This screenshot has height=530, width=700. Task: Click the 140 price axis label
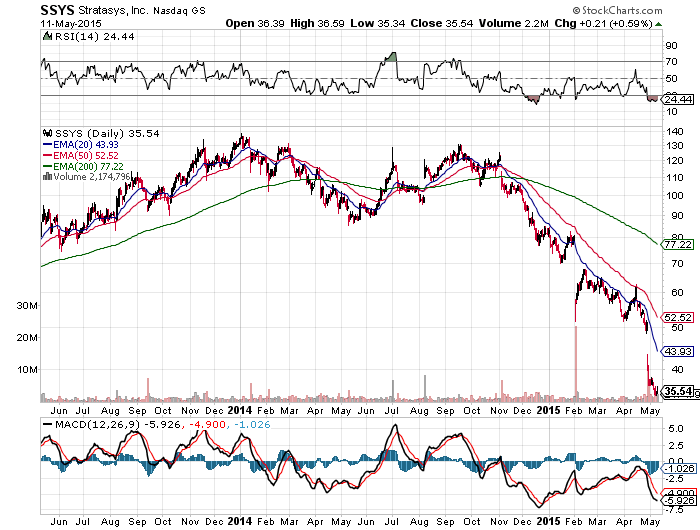(675, 132)
